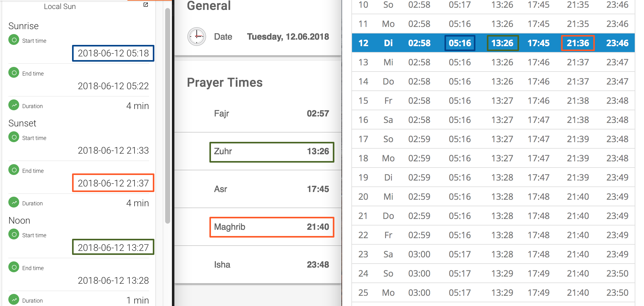Click the clock icon beside Date
The image size is (644, 306).
196,37
